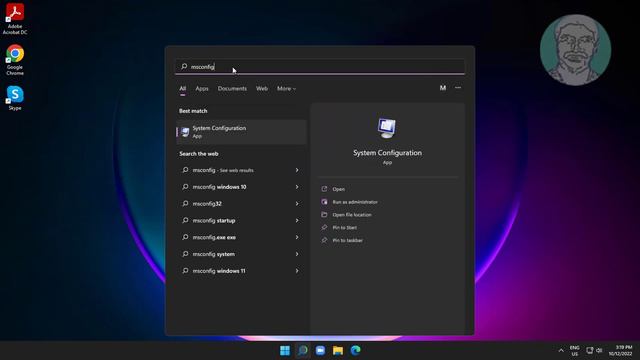
Task: Open File Explorer from the taskbar
Action: point(338,350)
